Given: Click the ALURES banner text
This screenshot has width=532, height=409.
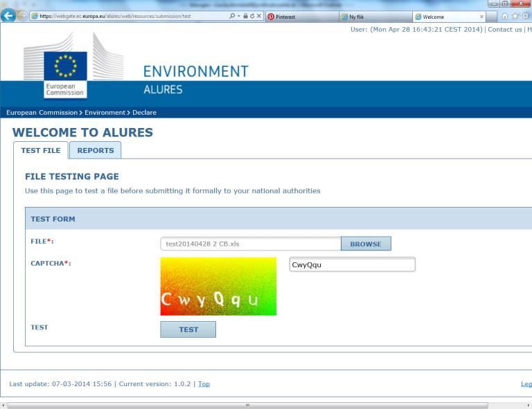Looking at the screenshot, I should pyautogui.click(x=163, y=89).
